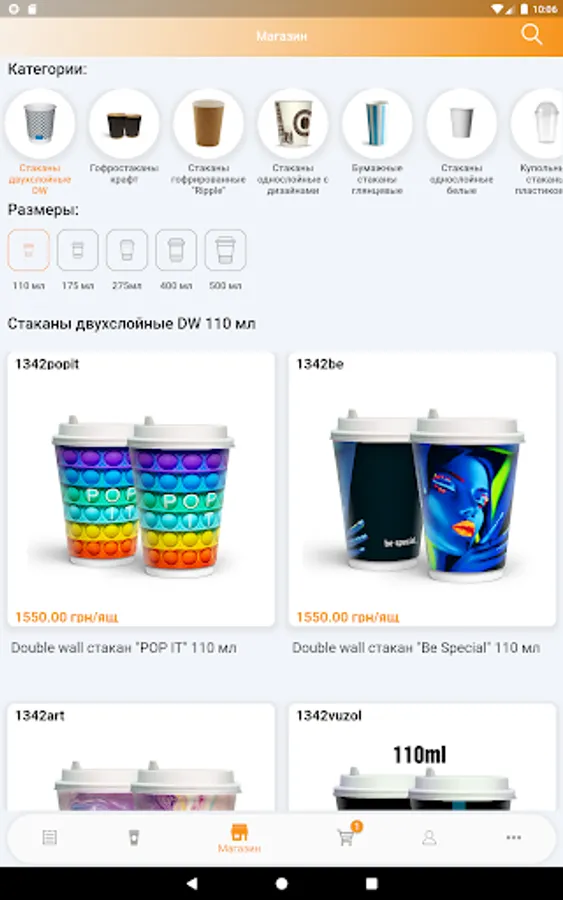
Task: Open Стаканы однослойные белые category
Action: click(x=461, y=142)
